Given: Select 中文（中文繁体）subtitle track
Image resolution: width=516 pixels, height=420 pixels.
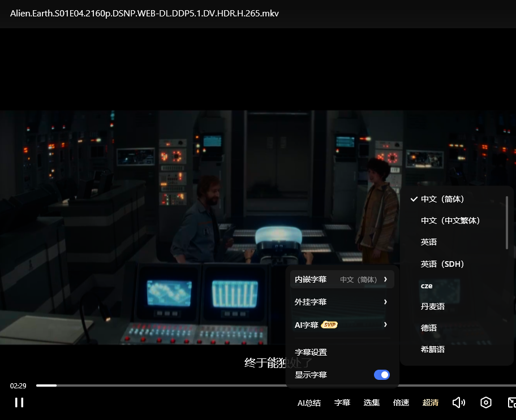Looking at the screenshot, I should (x=450, y=220).
